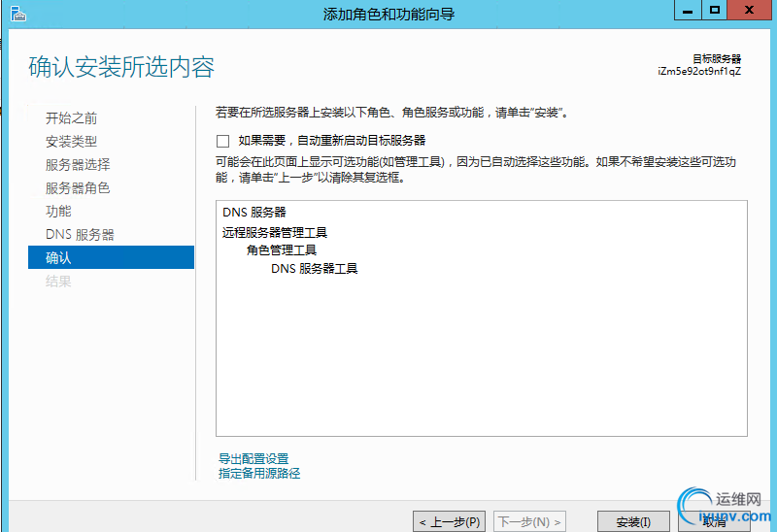Select DNS 服务器 entry in install list
This screenshot has height=532, width=777.
click(254, 212)
